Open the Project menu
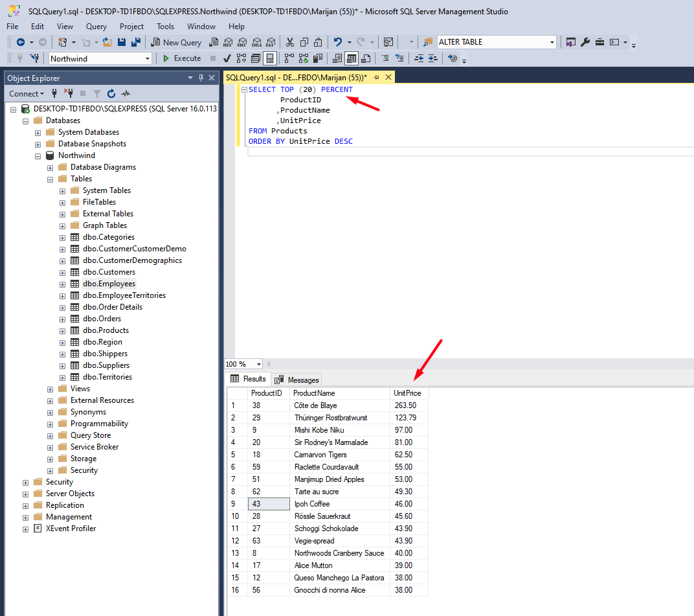694x616 pixels. [131, 27]
